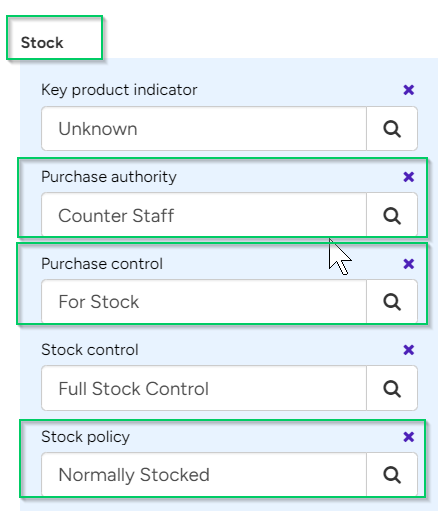Viewport: 448px width, 511px height.
Task: Click the Purchase control label
Action: tap(102, 264)
